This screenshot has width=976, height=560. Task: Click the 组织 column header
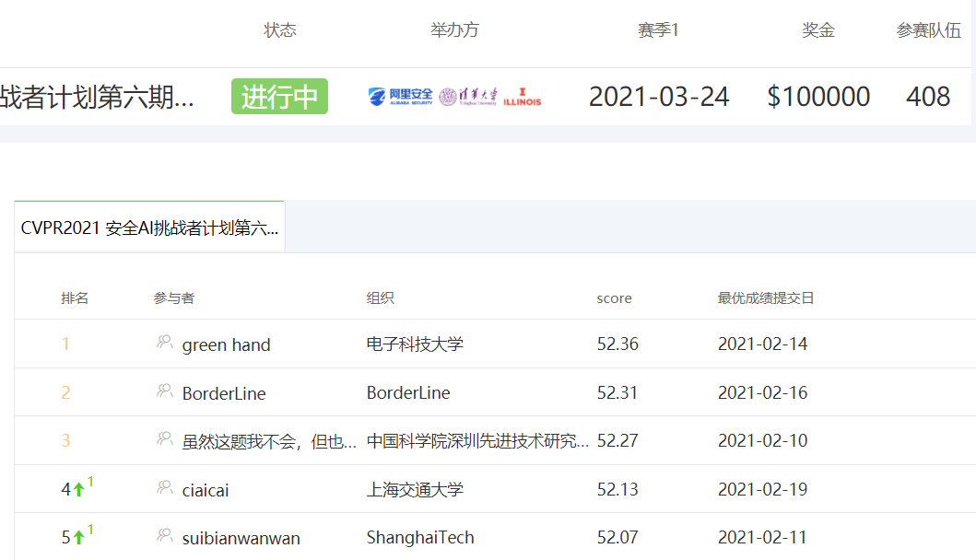point(380,298)
